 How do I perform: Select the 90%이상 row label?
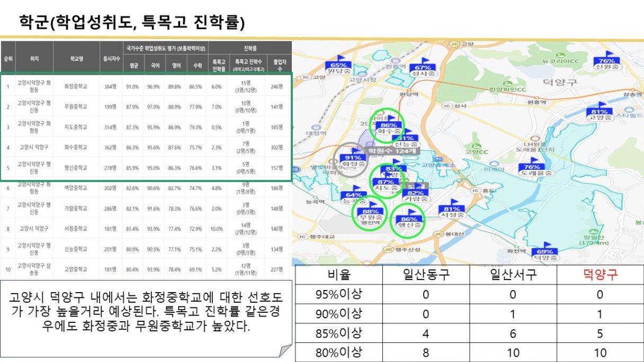(x=339, y=313)
